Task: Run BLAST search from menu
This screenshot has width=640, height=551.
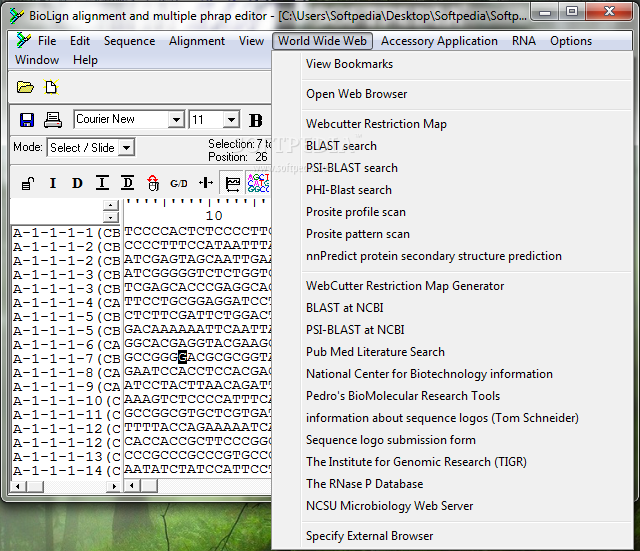Action: (453, 146)
